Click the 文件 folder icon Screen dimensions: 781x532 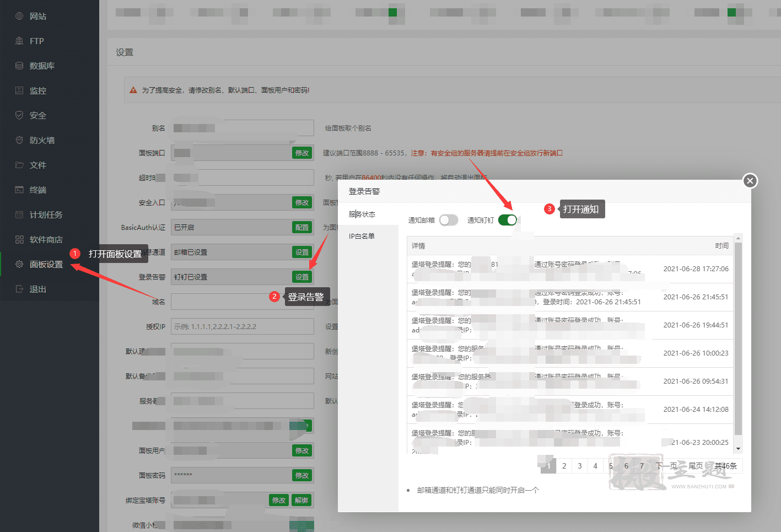tap(19, 165)
